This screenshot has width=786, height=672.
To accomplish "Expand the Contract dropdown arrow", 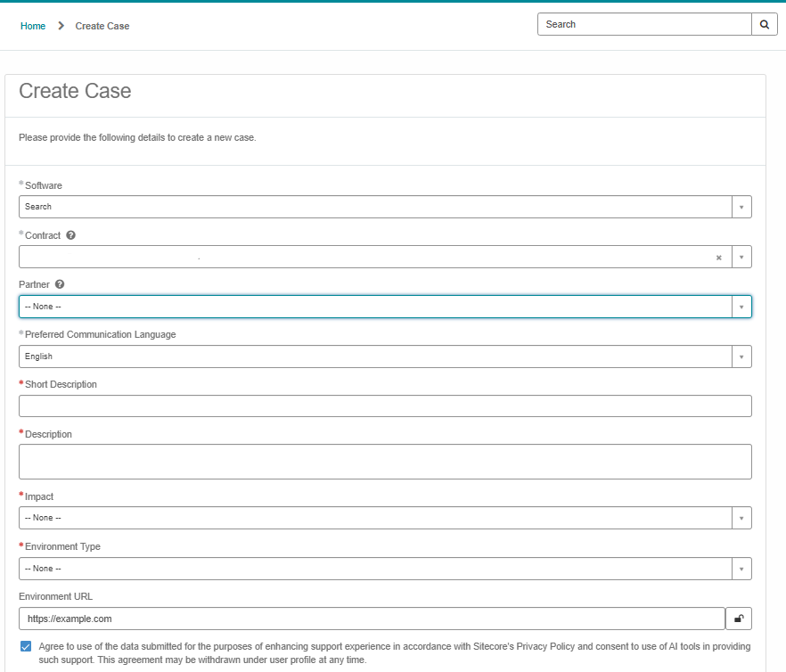I will point(741,258).
